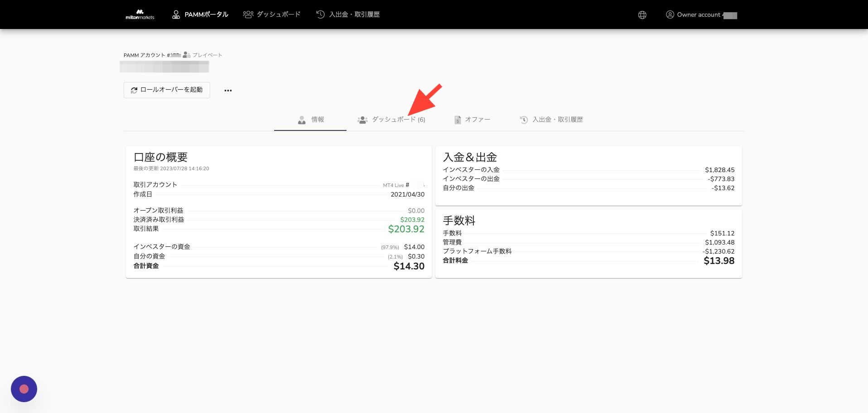868x413 pixels.
Task: Click the 手数料 value $151.12
Action: click(x=723, y=233)
